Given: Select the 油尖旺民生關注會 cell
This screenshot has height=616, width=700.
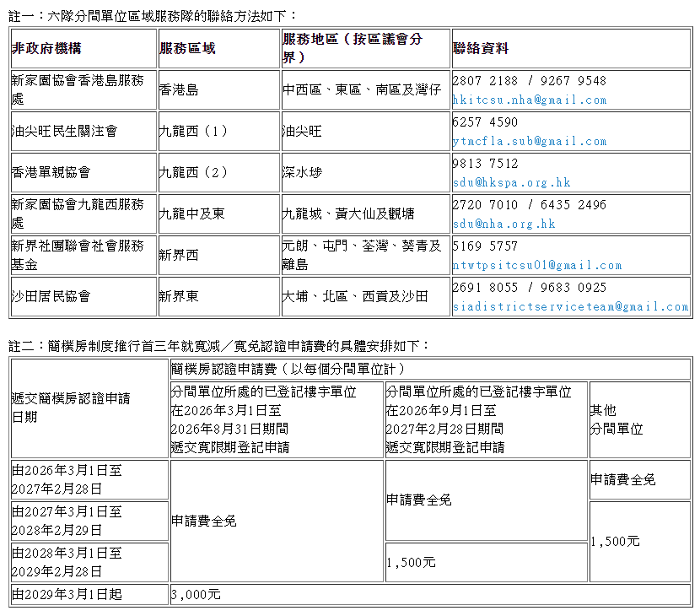Looking at the screenshot, I should (66, 131).
